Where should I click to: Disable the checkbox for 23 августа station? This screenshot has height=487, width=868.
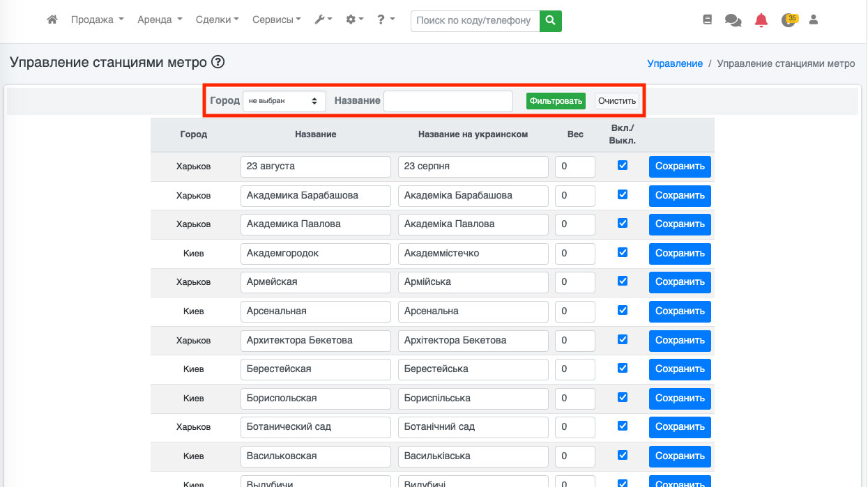(623, 166)
